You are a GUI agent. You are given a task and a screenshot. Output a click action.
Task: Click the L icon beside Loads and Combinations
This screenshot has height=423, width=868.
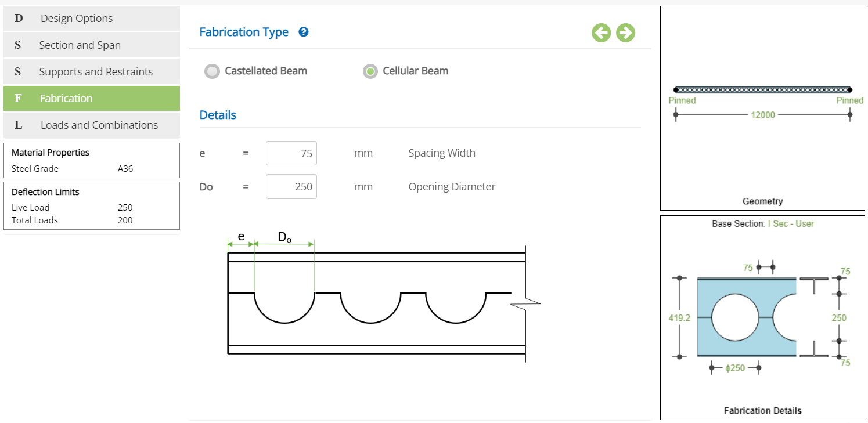tap(19, 125)
